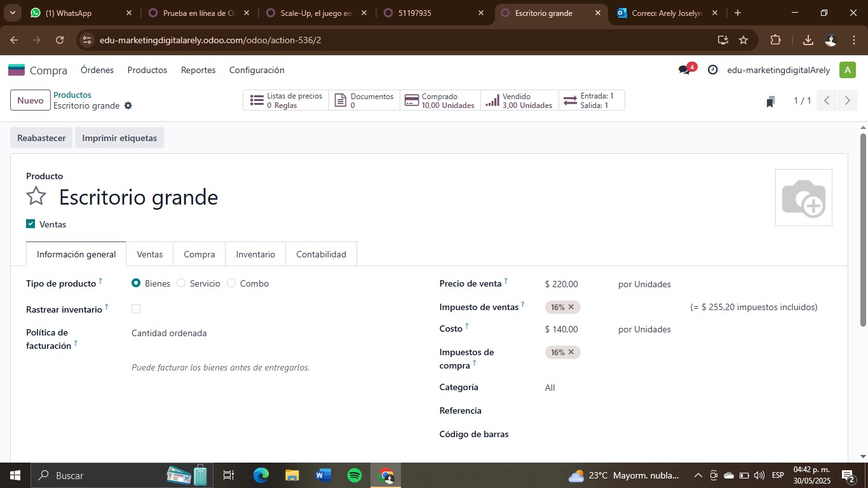
Task: Remove the 16% sales tax tag
Action: pyautogui.click(x=571, y=307)
